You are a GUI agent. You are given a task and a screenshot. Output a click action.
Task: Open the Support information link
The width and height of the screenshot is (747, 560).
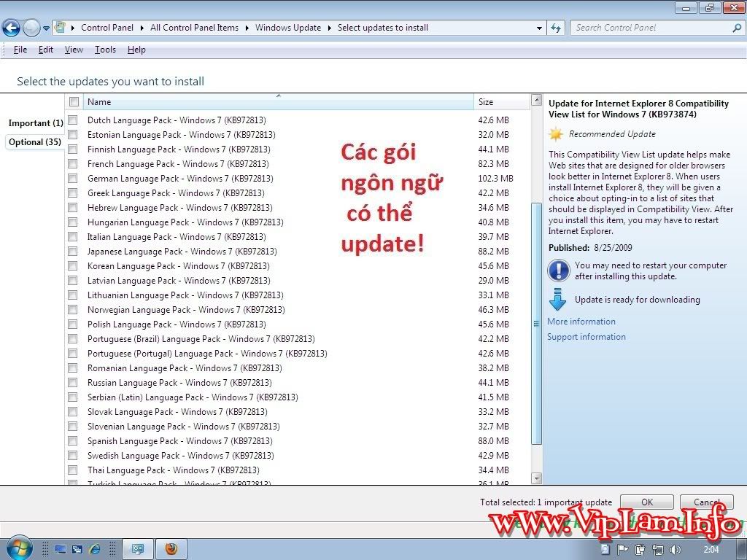click(587, 337)
